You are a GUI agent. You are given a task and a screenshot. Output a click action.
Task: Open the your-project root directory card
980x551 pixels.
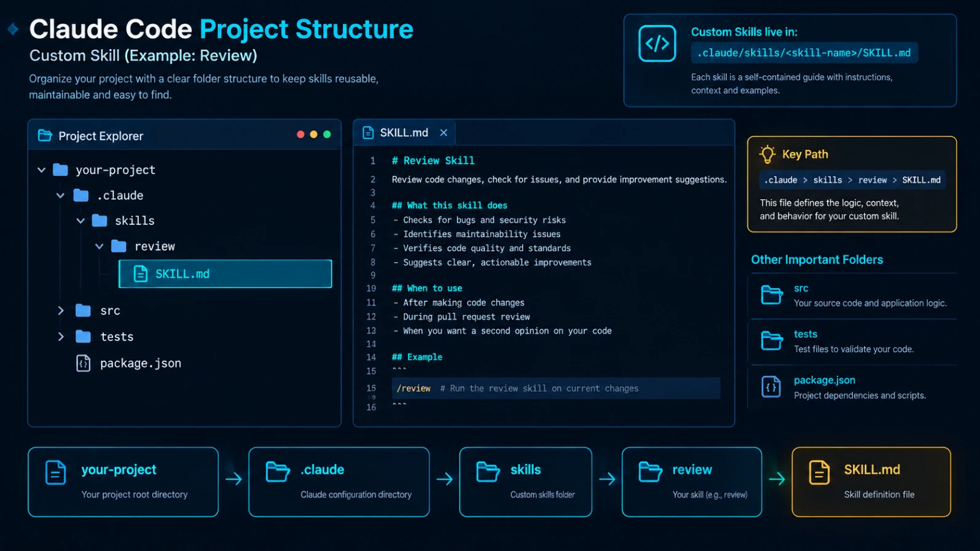pos(123,482)
